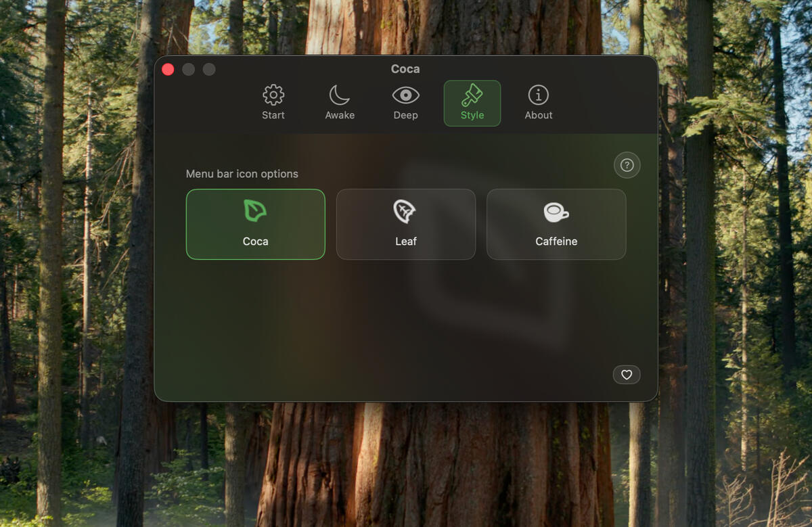Go to the Start tab

[x=273, y=103]
